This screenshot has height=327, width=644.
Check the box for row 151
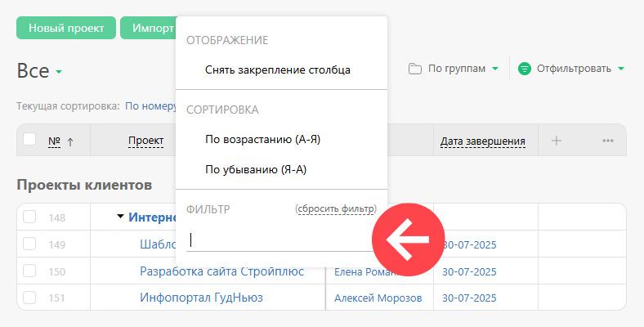coord(29,297)
